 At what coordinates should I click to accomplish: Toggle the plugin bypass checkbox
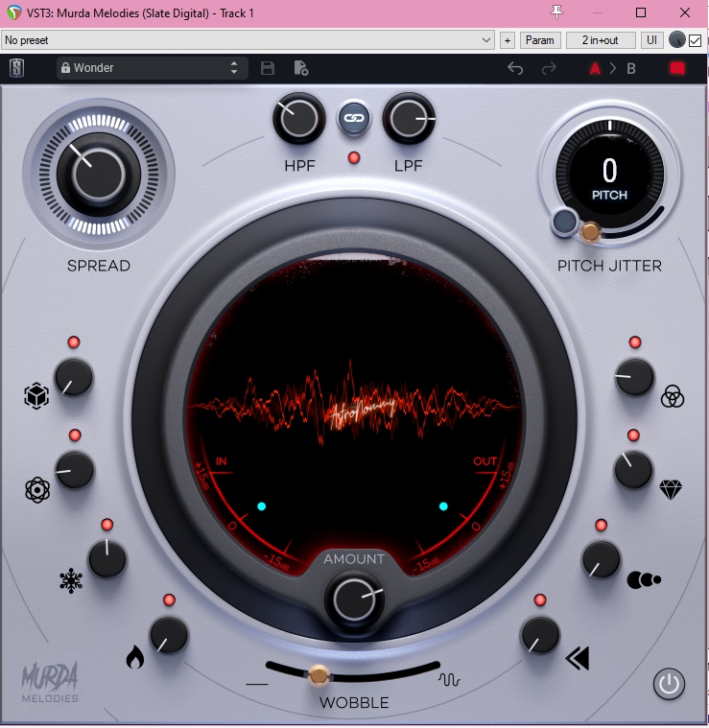tap(695, 40)
